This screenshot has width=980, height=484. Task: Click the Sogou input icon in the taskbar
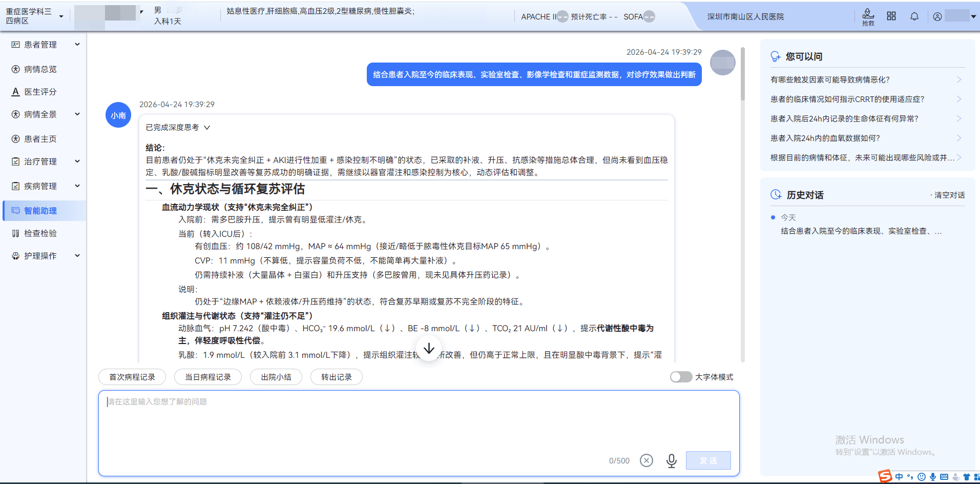click(884, 476)
